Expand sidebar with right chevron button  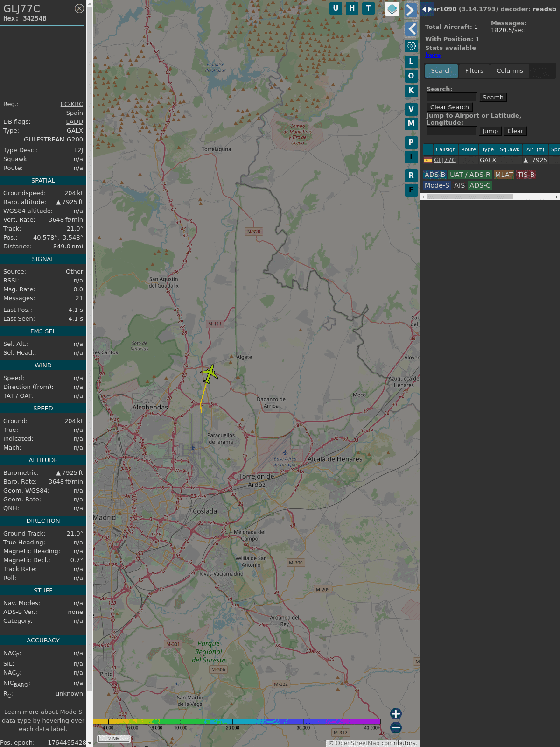pos(411,10)
